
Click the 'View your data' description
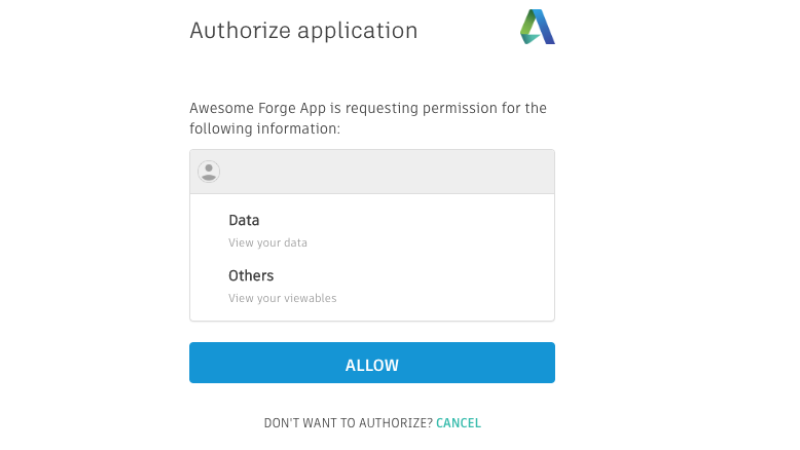(268, 243)
